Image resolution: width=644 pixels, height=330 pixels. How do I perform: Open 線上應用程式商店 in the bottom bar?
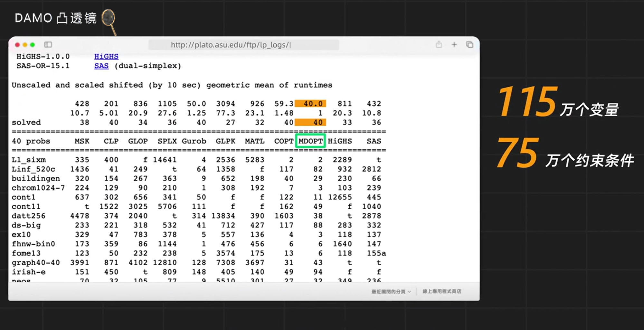click(442, 291)
